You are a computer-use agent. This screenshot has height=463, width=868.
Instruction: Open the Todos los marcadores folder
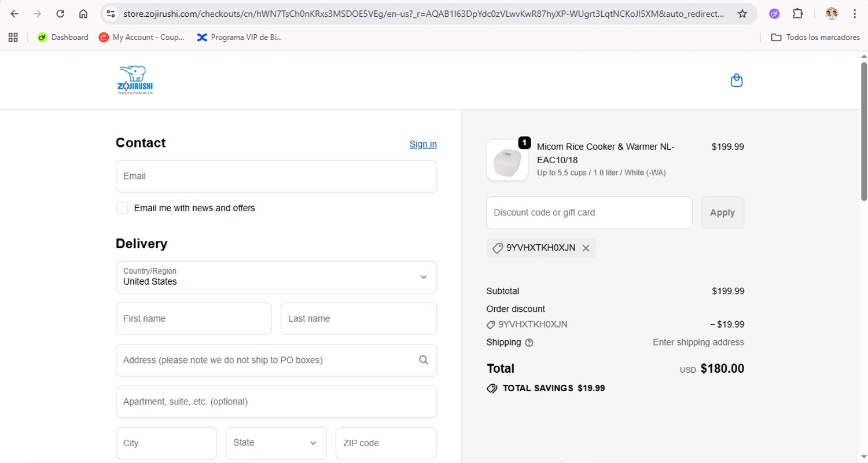815,37
